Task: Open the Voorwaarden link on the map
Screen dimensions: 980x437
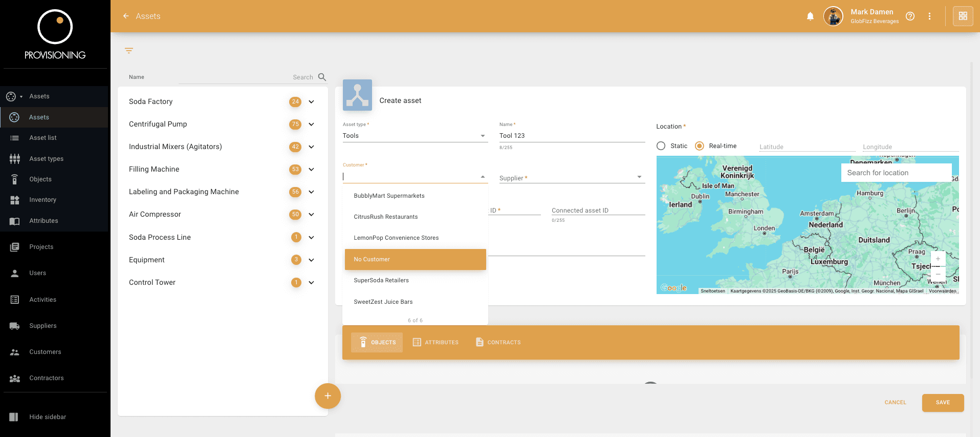Action: [x=942, y=291]
